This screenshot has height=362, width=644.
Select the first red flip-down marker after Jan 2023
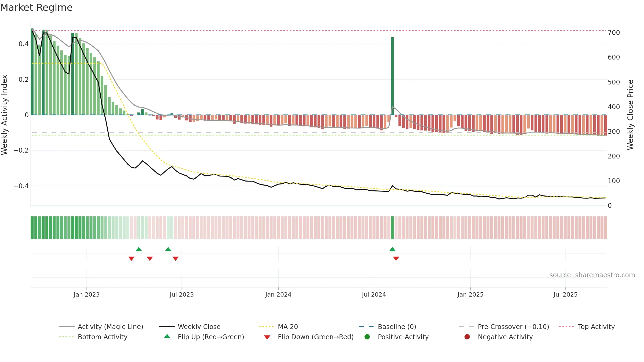click(x=131, y=258)
